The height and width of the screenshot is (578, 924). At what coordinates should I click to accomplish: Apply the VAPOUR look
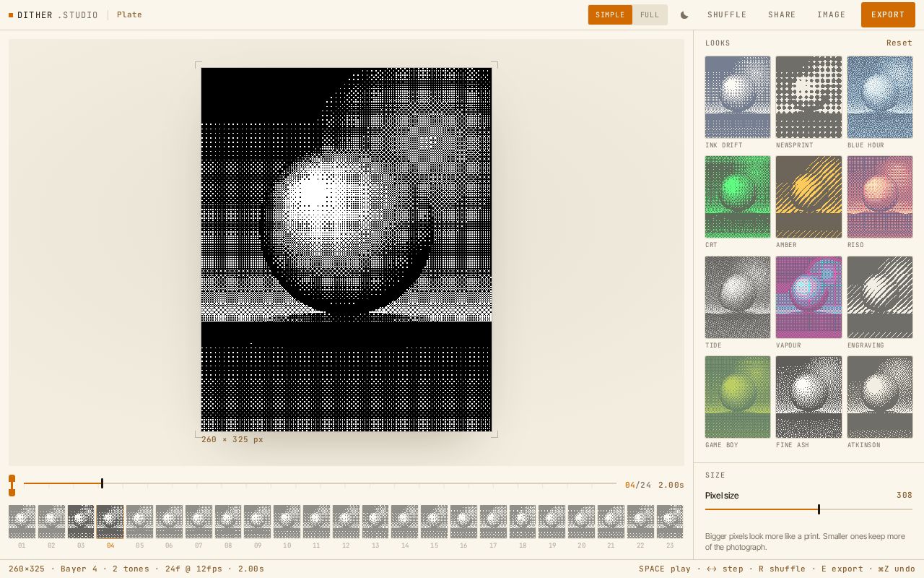[808, 297]
